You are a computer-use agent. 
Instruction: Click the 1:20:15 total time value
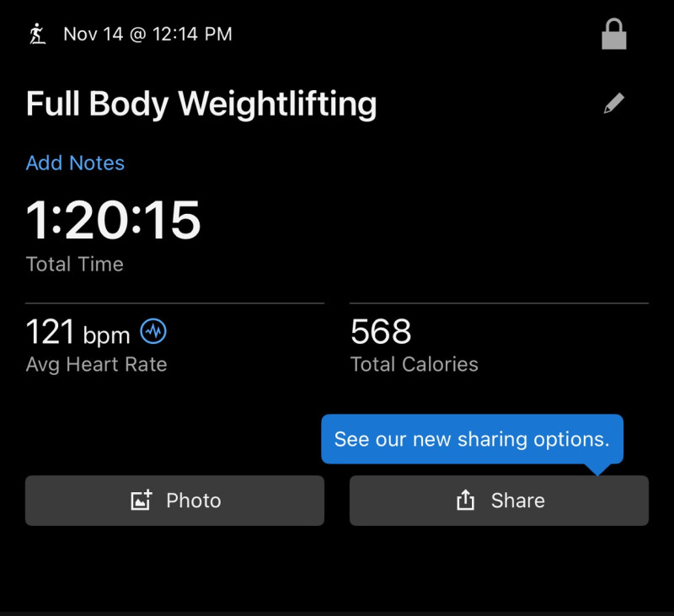tap(114, 220)
